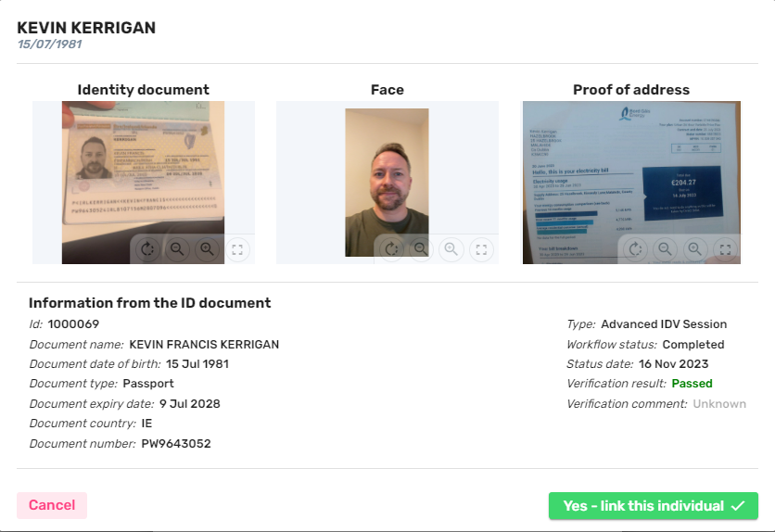Confirm with Yes - link this individual

(653, 505)
